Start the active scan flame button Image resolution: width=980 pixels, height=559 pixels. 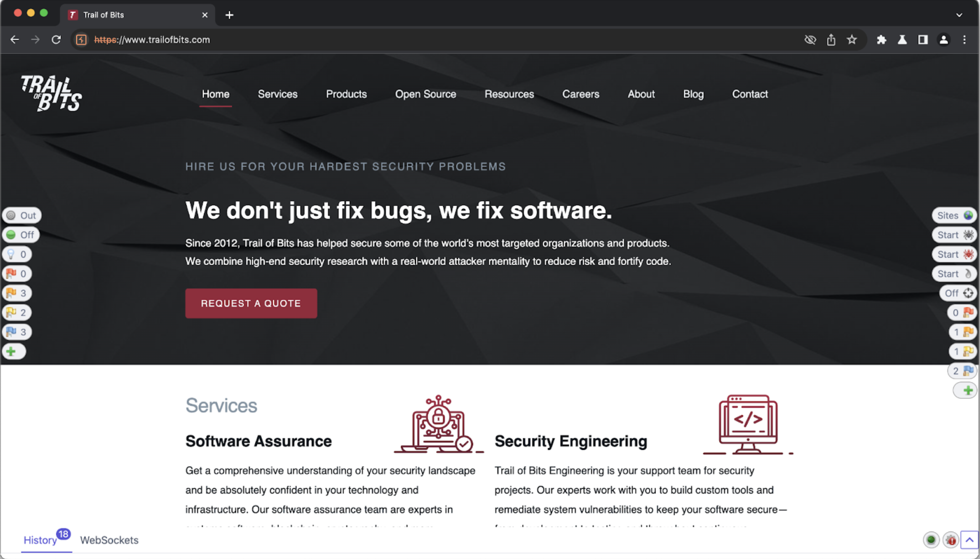(x=954, y=274)
